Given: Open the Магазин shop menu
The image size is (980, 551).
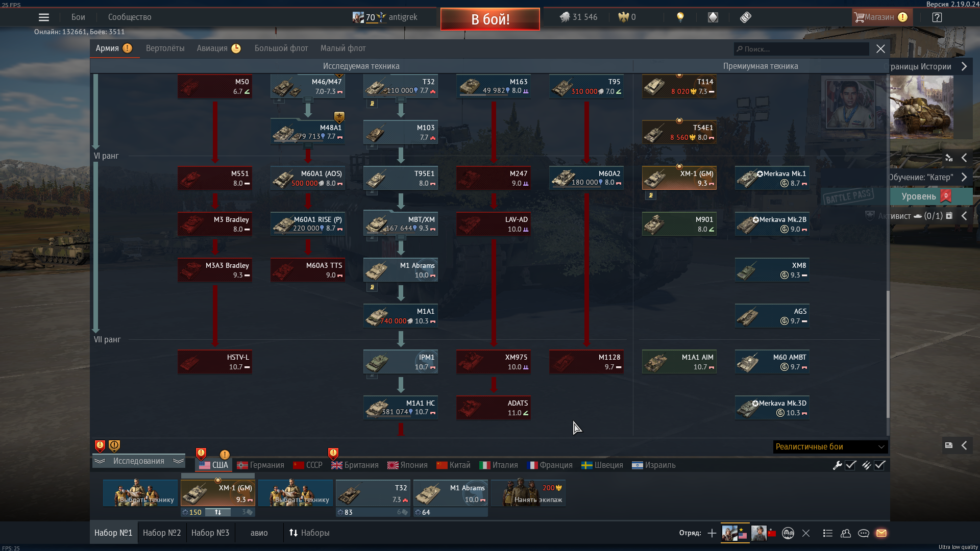Looking at the screenshot, I should [881, 17].
